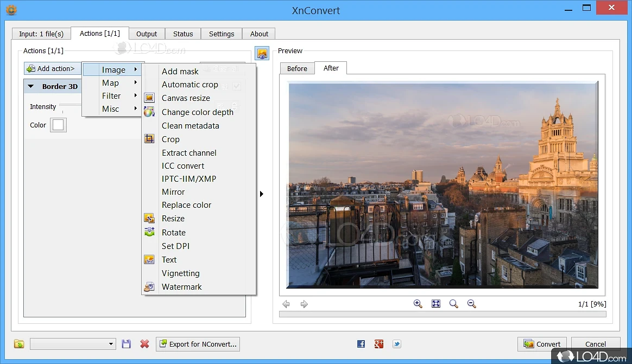Switch to the Input: 1 file(s) tab
The height and width of the screenshot is (364, 632).
41,34
